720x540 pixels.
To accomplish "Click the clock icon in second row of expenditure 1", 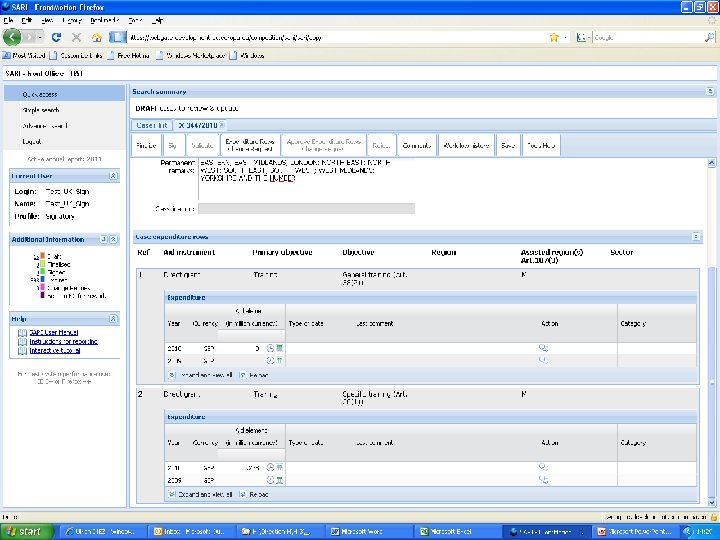I will point(270,361).
